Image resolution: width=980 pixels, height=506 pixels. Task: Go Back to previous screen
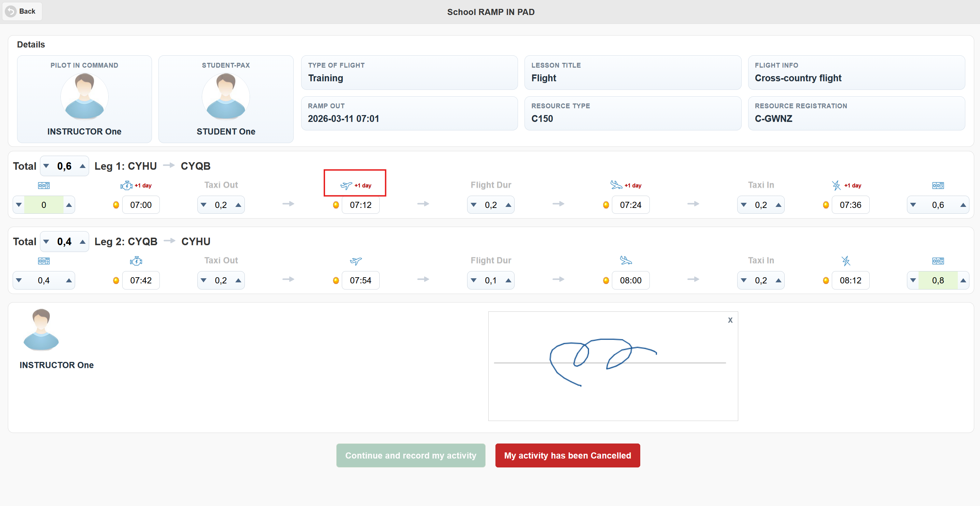click(x=22, y=11)
